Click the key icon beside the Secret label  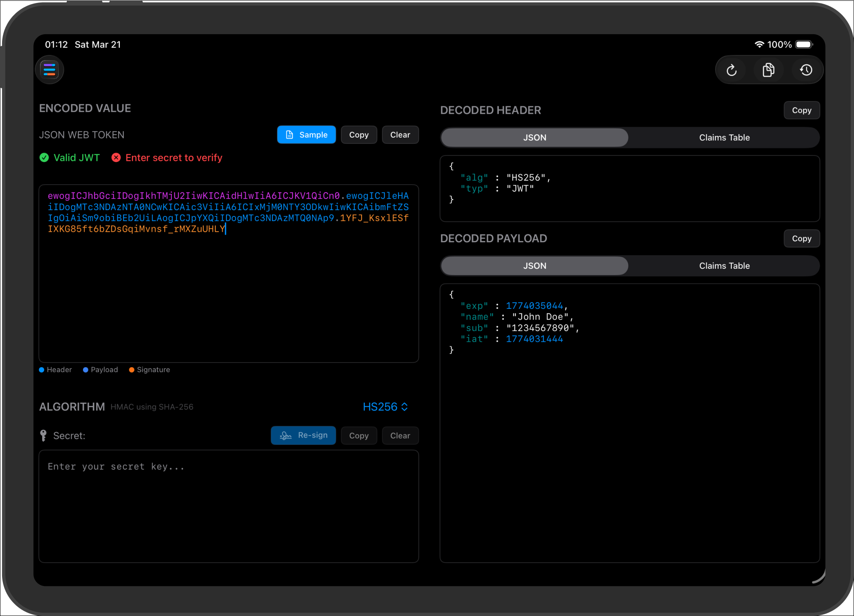point(43,435)
